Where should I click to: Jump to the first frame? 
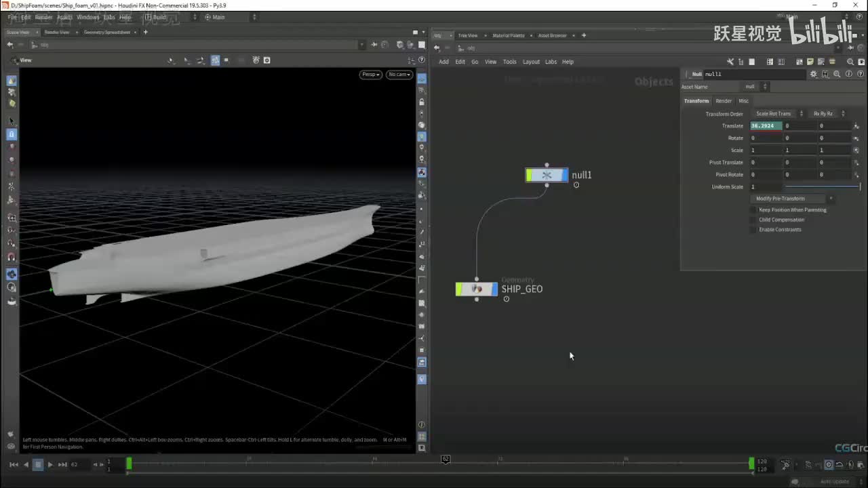[x=14, y=464]
